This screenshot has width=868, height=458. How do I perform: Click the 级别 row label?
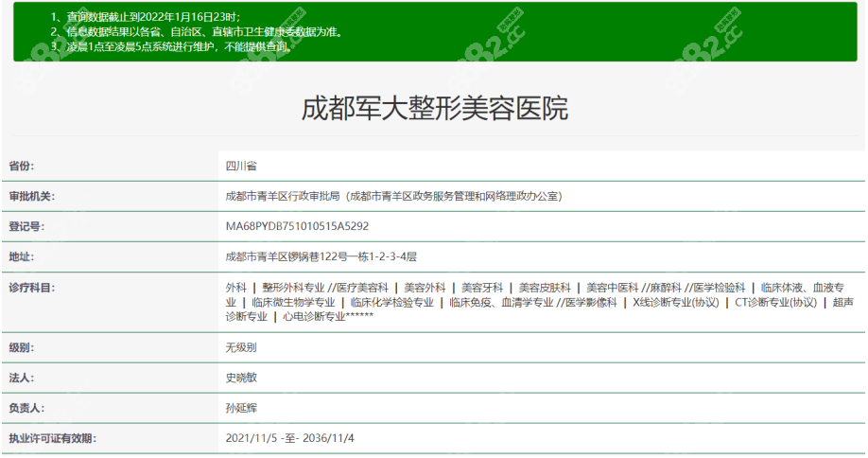tap(21, 348)
